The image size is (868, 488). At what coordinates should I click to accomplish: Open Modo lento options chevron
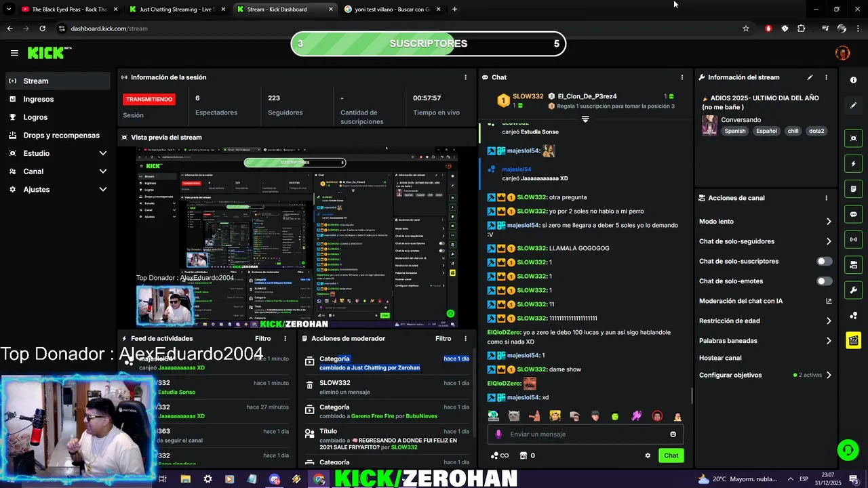point(829,222)
